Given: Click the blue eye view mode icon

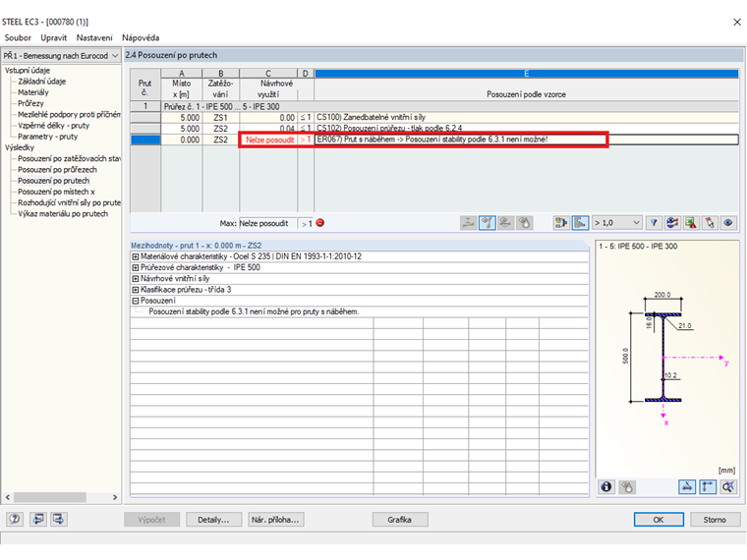Looking at the screenshot, I should [728, 223].
